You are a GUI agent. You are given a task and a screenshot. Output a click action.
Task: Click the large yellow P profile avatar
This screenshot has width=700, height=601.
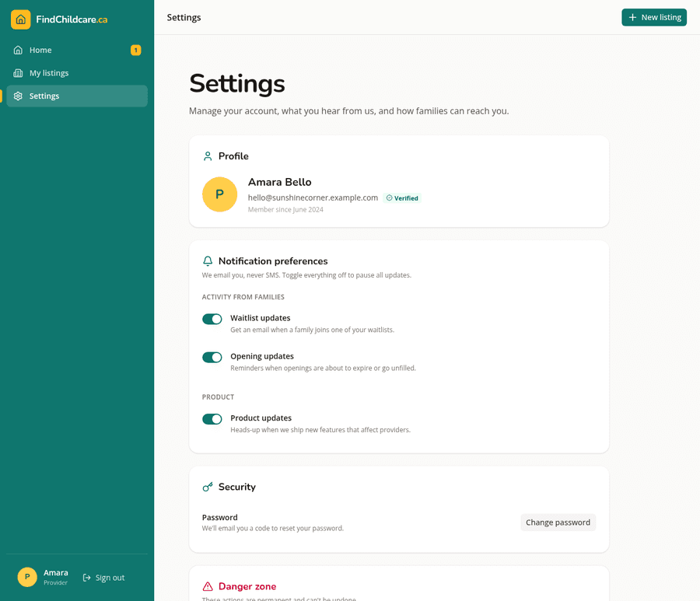pos(219,194)
